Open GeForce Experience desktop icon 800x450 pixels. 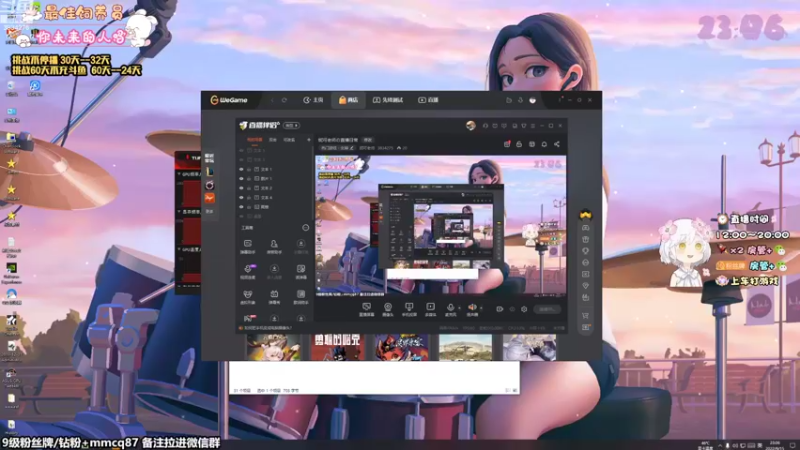pos(11,272)
